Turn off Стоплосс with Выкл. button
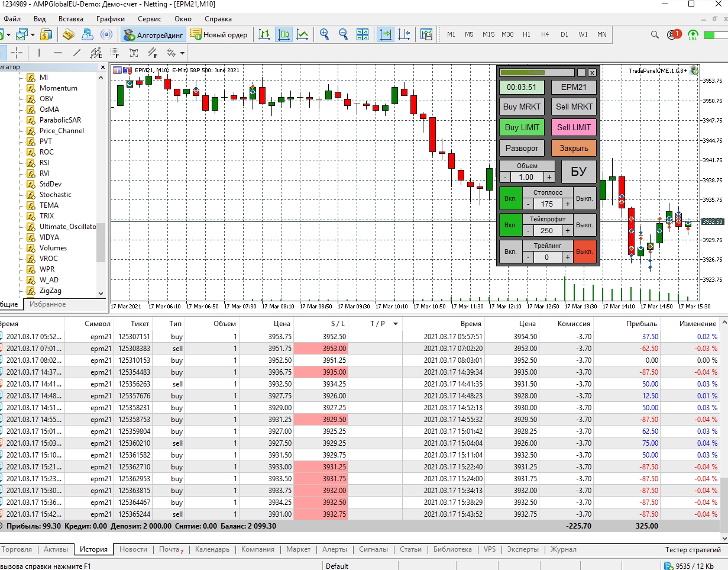 (x=584, y=199)
